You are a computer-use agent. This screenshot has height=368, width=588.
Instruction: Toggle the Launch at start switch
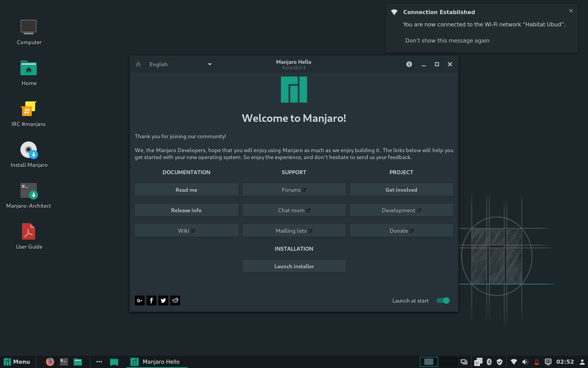tap(443, 301)
